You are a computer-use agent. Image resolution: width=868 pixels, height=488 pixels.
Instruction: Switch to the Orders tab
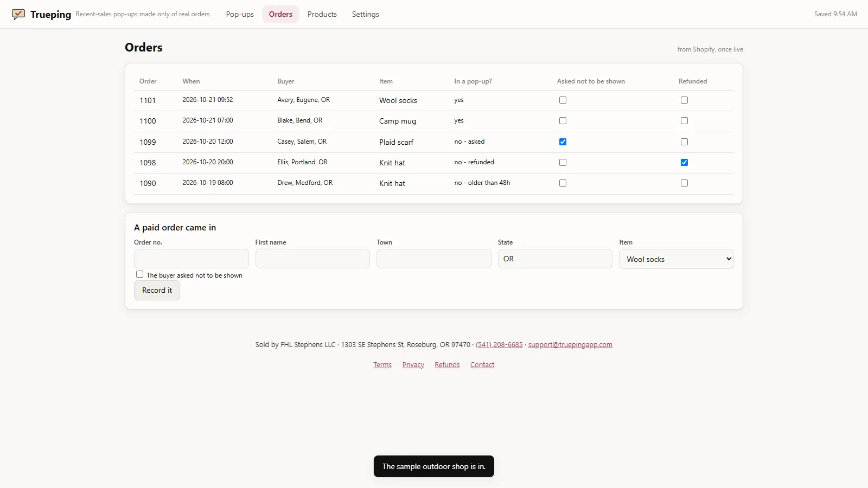(280, 14)
